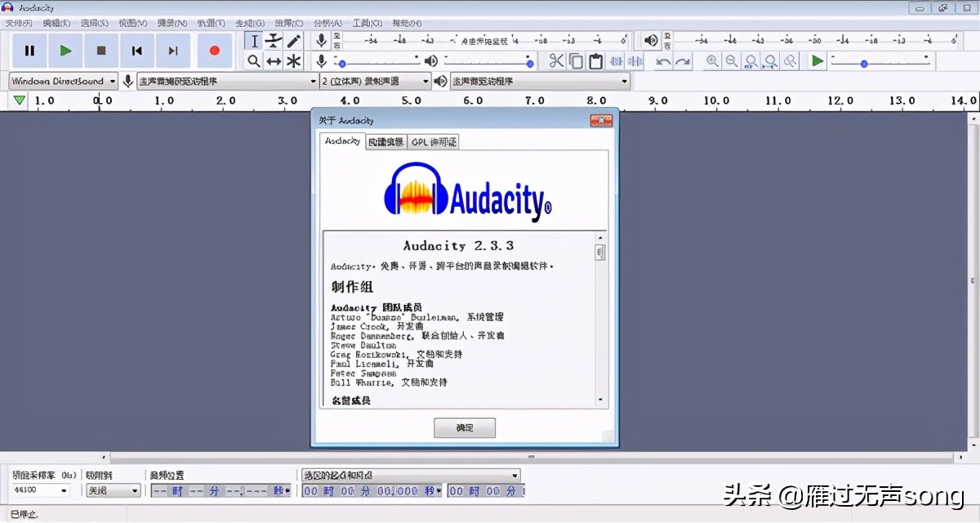The image size is (980, 523).
Task: Click the playback volume slider
Action: tap(490, 61)
